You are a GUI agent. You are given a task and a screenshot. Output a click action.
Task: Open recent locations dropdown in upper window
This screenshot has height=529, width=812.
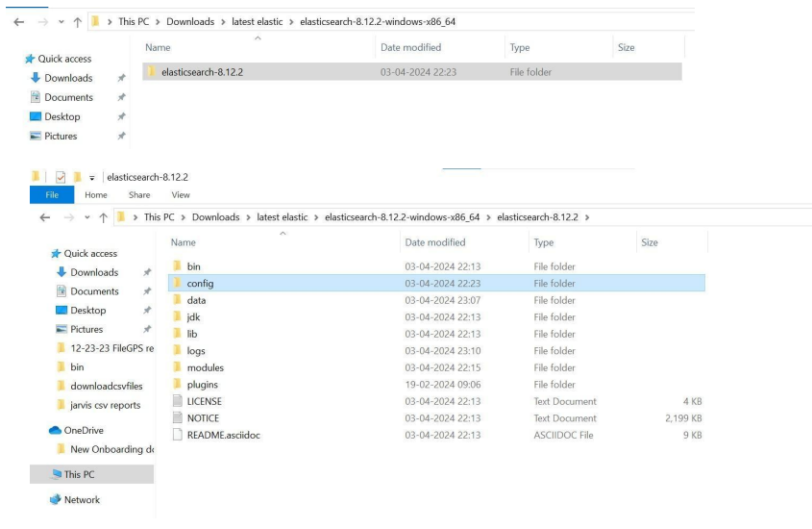[62, 22]
